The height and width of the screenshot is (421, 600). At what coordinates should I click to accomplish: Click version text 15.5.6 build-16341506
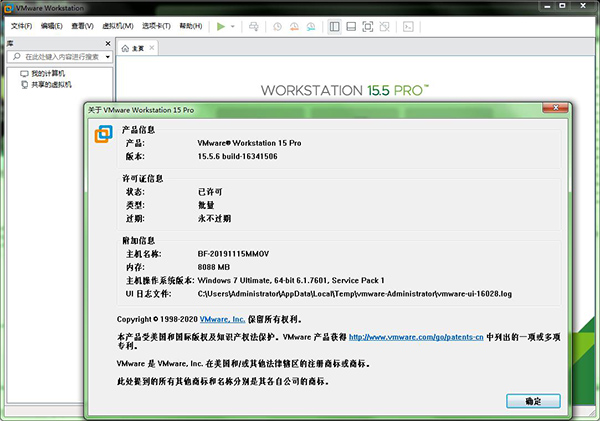pyautogui.click(x=237, y=156)
